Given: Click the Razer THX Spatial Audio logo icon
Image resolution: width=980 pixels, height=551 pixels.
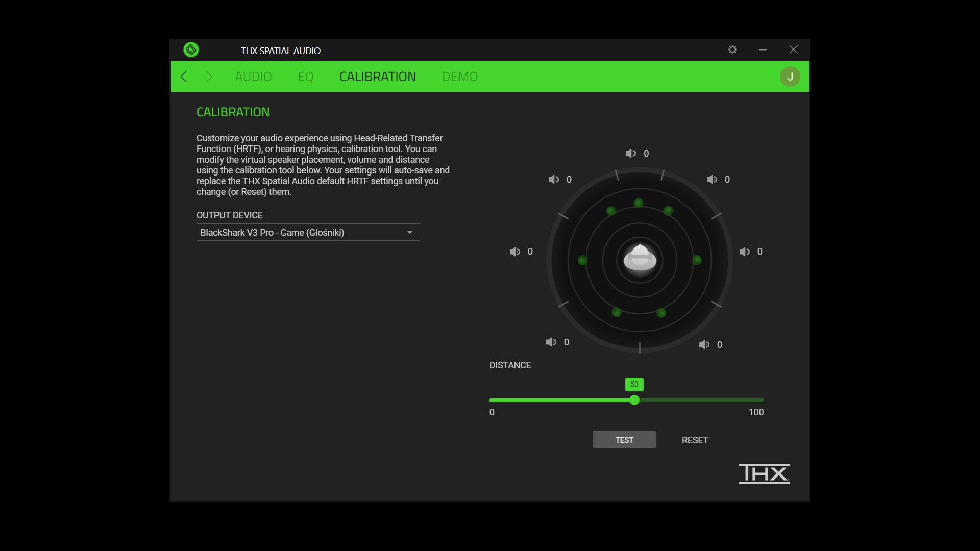Looking at the screenshot, I should tap(191, 49).
